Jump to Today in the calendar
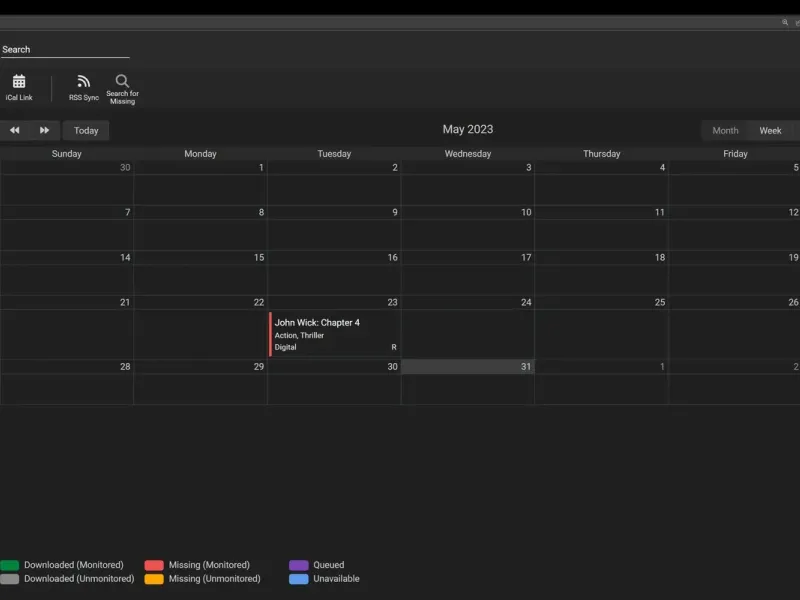 click(x=86, y=131)
